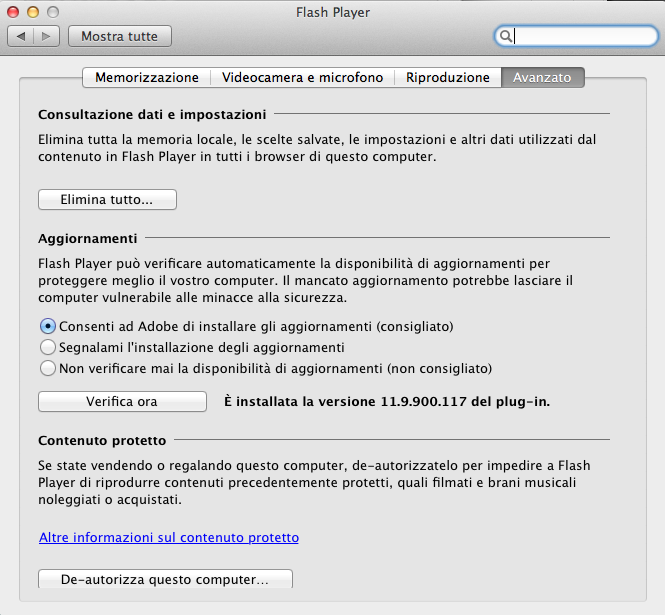Screen dimensions: 665x615
Task: Close the Flash Player window
Action: click(13, 11)
